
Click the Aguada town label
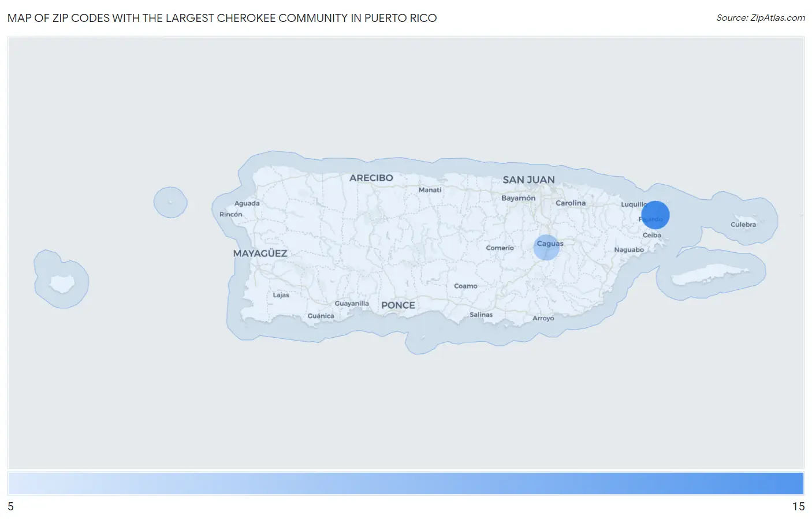coord(247,203)
